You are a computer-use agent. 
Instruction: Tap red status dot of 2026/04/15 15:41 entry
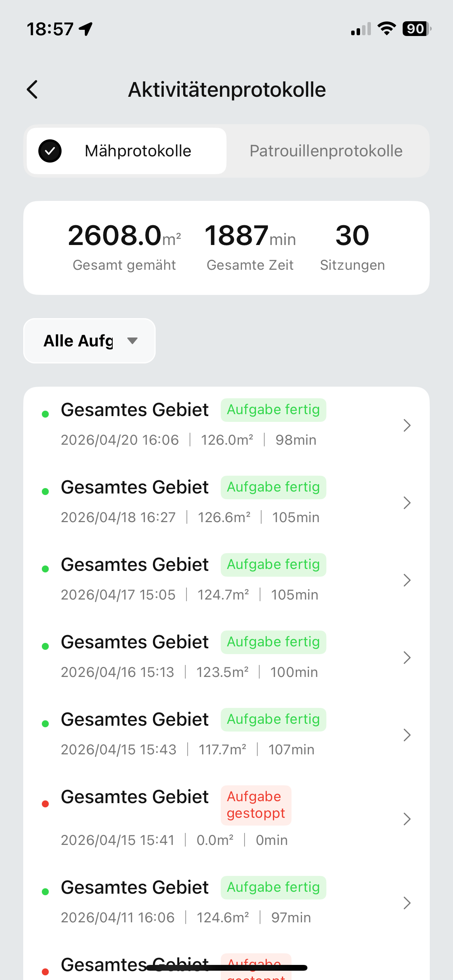coord(45,804)
